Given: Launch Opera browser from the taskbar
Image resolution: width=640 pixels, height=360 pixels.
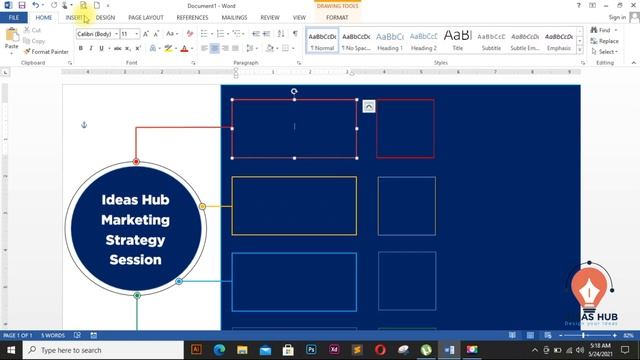Looking at the screenshot, I should (380, 350).
